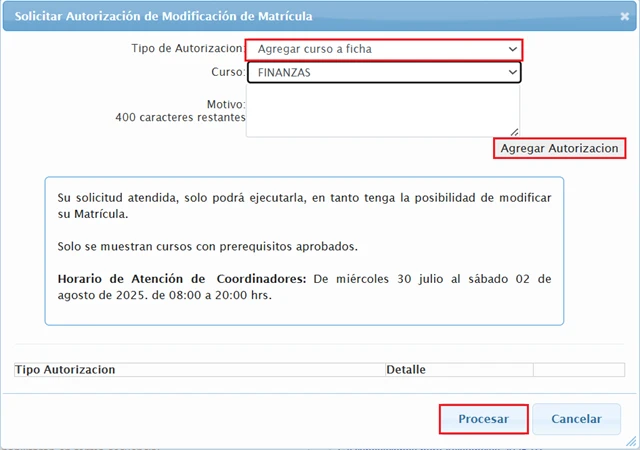This screenshot has width=640, height=450.
Task: Click the Motivo text area resize handle
Action: click(x=515, y=132)
